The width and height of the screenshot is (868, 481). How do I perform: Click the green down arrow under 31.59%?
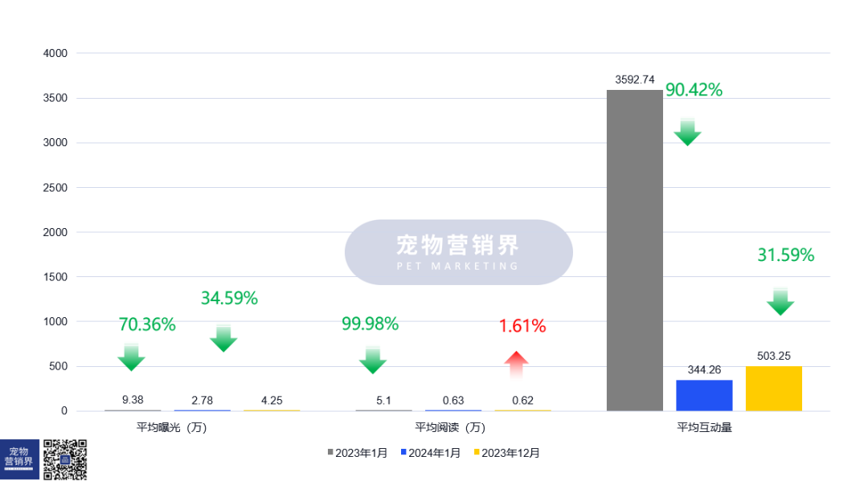780,301
